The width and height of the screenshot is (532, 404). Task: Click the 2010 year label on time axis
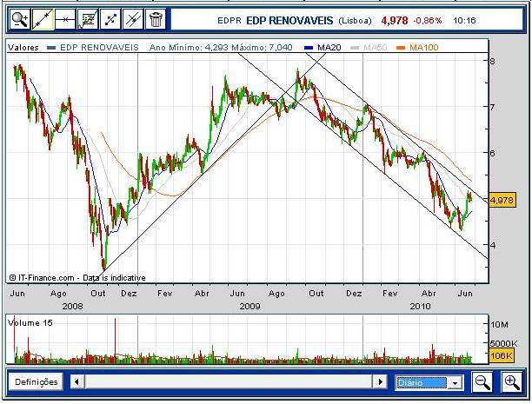(x=420, y=307)
